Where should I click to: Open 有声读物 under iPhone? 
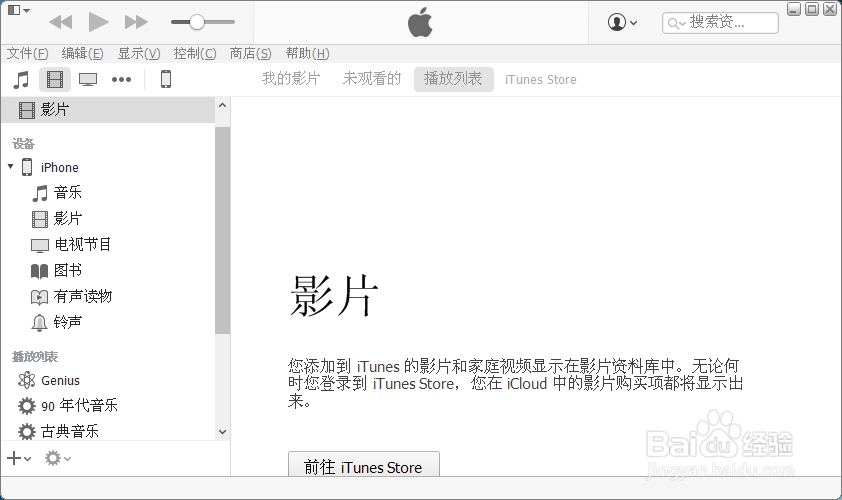point(83,296)
